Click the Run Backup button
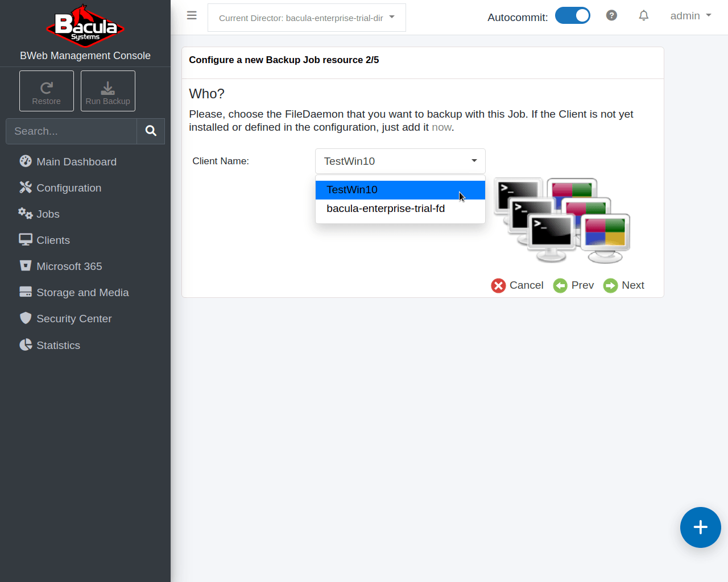Viewport: 728px width, 582px height. tap(108, 91)
